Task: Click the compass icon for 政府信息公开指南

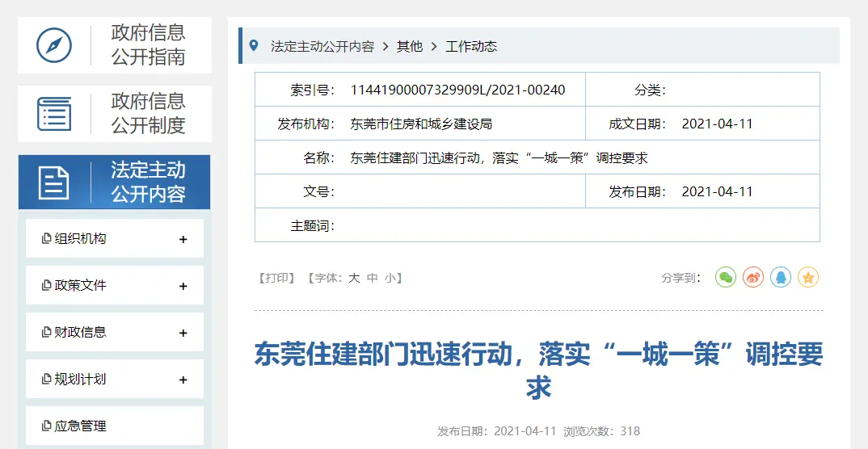Action: tap(53, 44)
